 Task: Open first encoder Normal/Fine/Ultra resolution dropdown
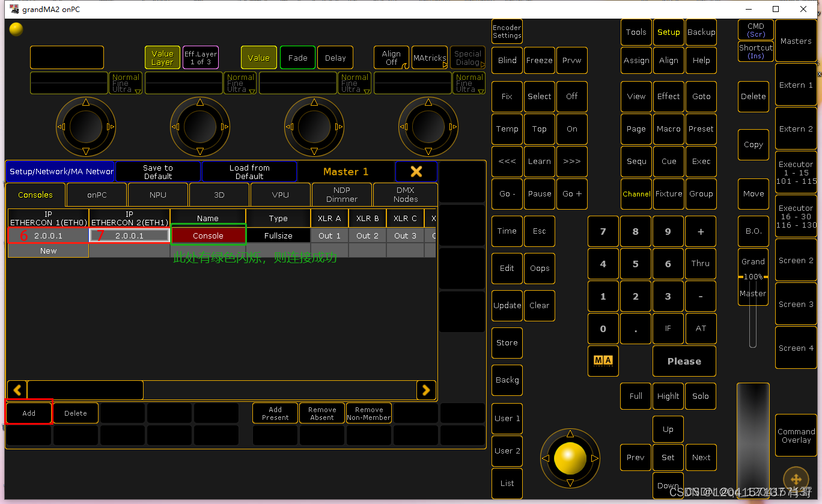pos(126,83)
